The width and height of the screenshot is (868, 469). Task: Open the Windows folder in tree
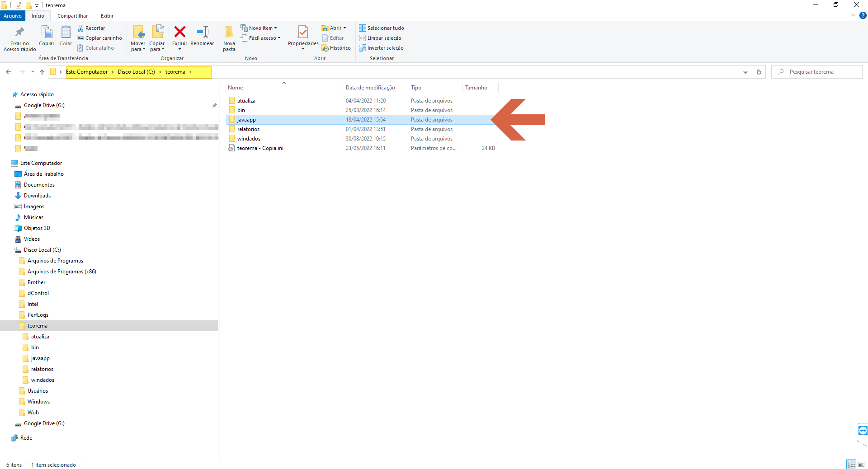point(39,402)
